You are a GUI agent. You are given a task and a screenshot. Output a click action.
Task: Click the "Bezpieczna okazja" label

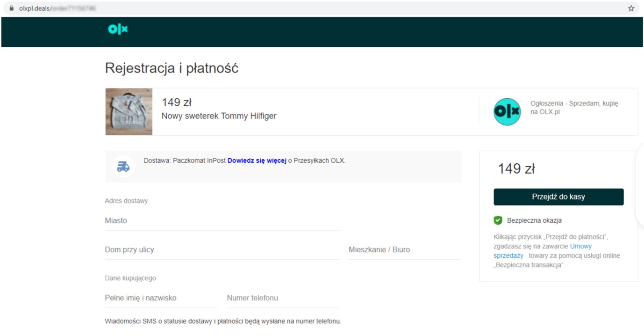tap(534, 220)
